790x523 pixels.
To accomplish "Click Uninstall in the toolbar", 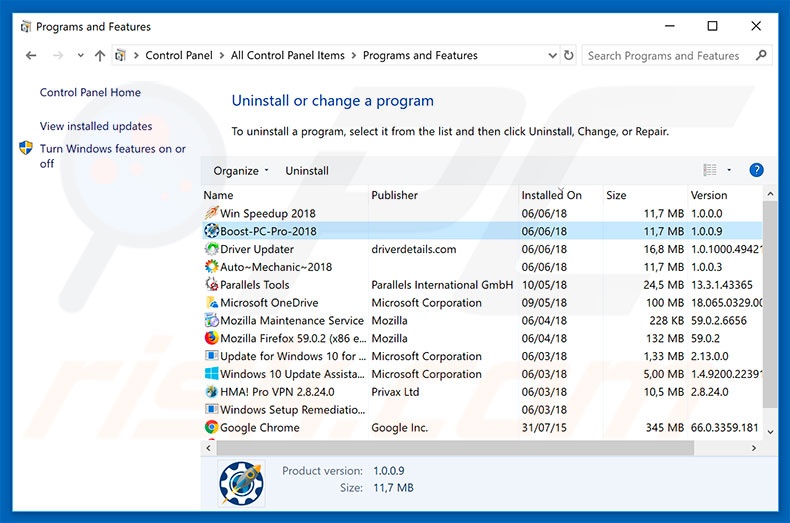I will coord(307,171).
